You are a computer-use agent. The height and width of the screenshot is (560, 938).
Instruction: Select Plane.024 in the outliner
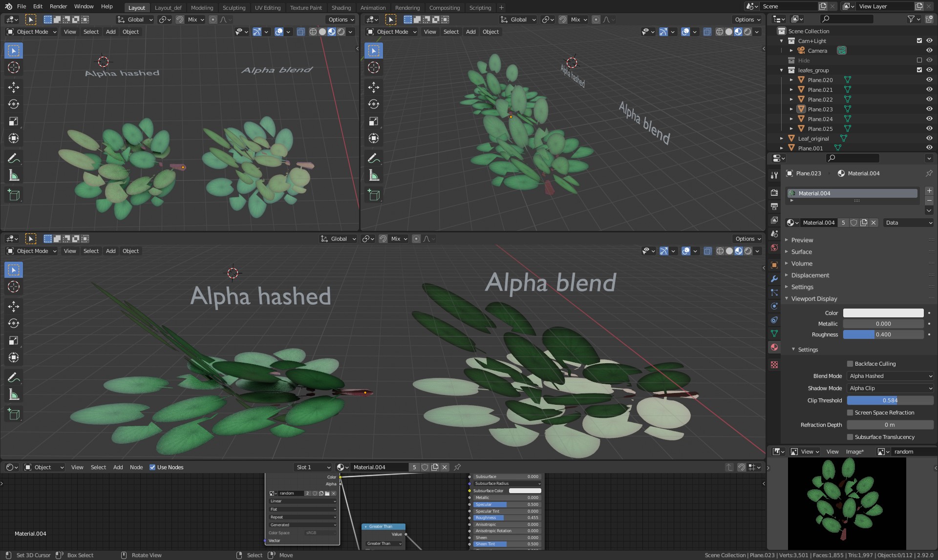click(x=820, y=119)
